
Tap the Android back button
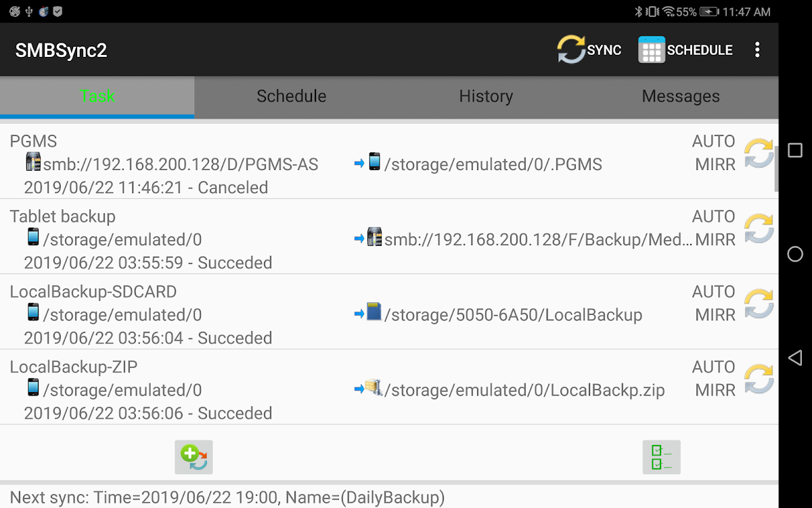795,358
